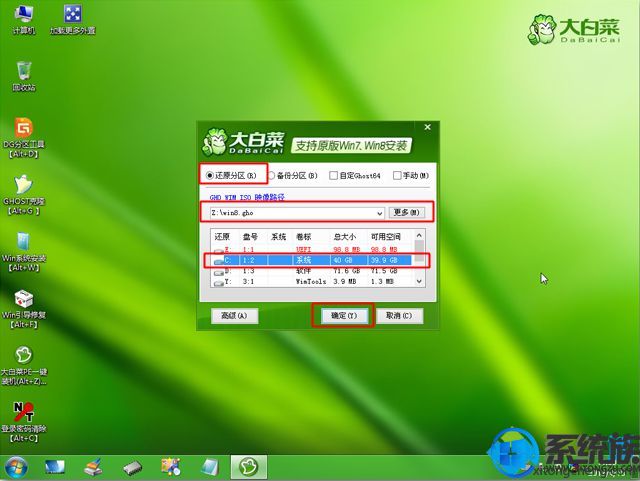Click the notepad icon in the taskbar

pos(210,468)
